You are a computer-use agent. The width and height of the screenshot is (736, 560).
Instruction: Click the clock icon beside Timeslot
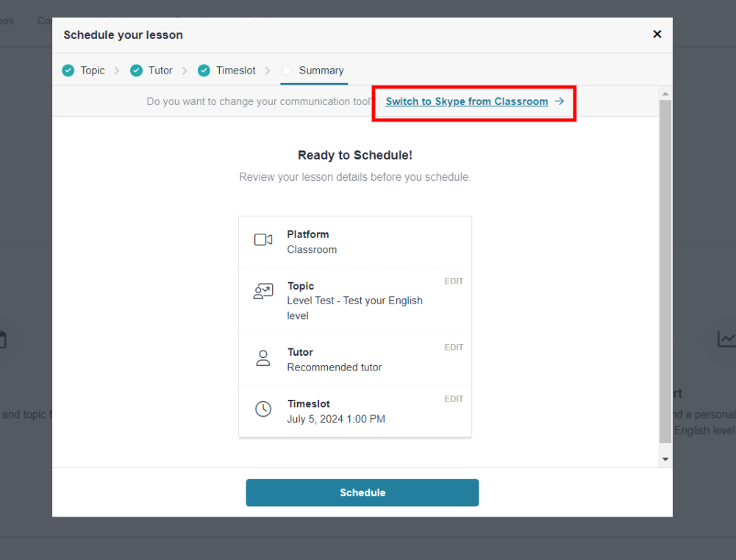click(x=262, y=409)
